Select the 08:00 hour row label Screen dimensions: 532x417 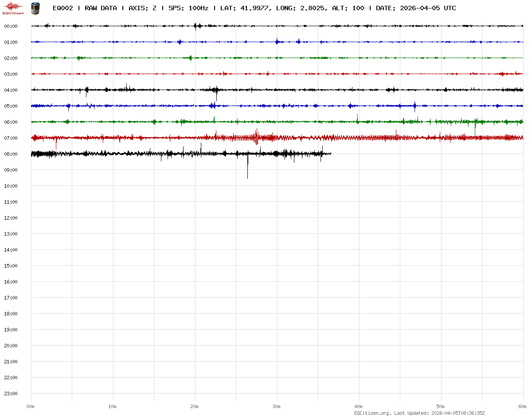(11, 154)
